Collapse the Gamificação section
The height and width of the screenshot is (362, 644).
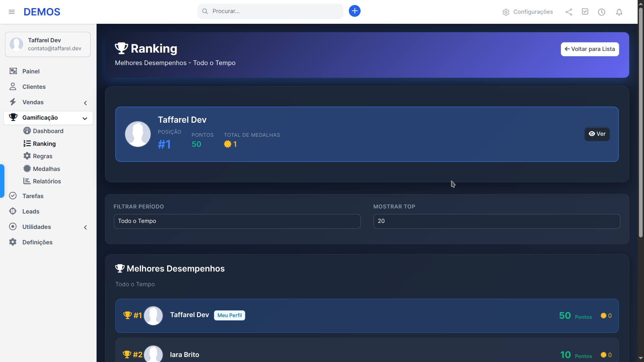[85, 118]
